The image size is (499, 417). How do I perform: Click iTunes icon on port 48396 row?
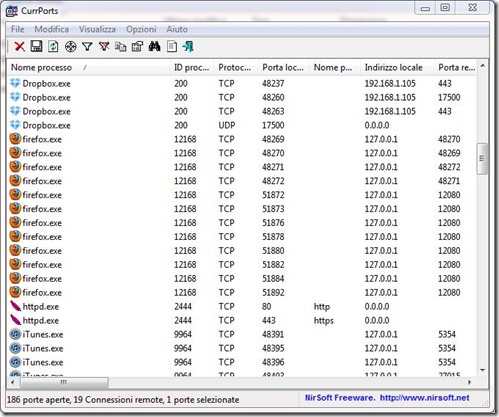[x=15, y=362]
